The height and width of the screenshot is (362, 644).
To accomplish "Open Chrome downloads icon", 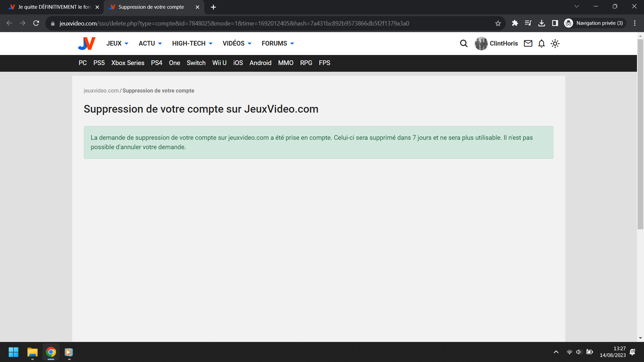I will pyautogui.click(x=542, y=23).
